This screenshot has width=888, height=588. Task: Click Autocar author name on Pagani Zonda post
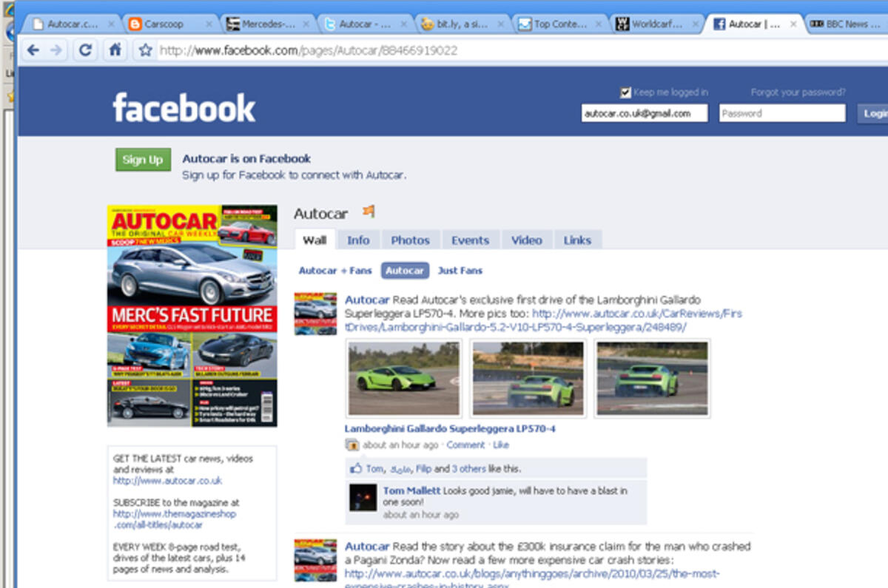pyautogui.click(x=367, y=547)
